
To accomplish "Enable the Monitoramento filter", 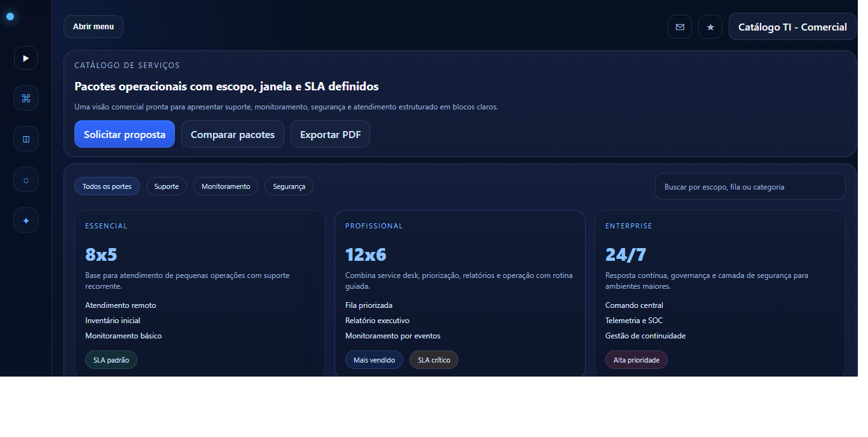I will coord(225,186).
